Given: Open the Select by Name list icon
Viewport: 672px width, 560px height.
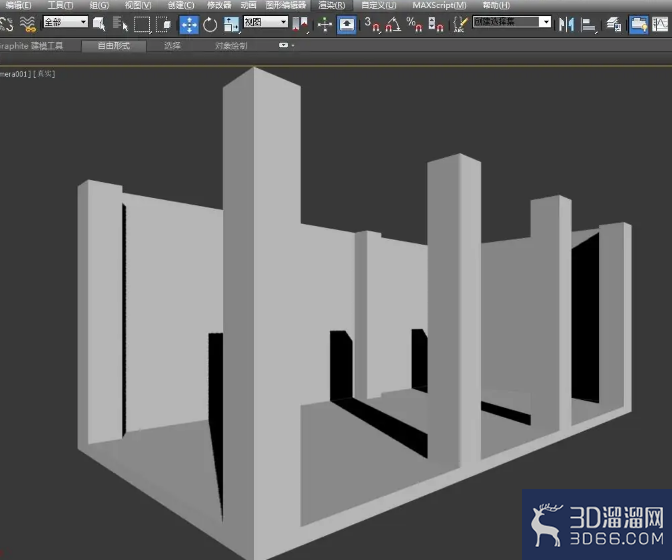Looking at the screenshot, I should (x=120, y=24).
